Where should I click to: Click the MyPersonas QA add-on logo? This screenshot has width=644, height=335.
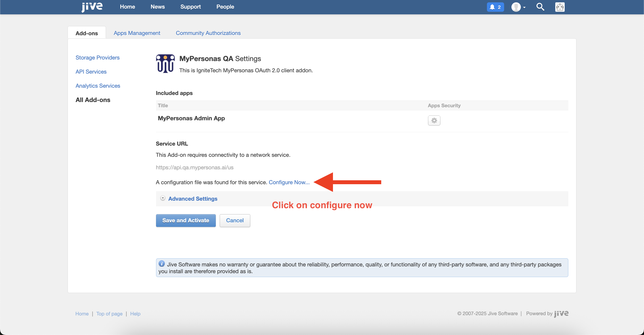pyautogui.click(x=165, y=64)
